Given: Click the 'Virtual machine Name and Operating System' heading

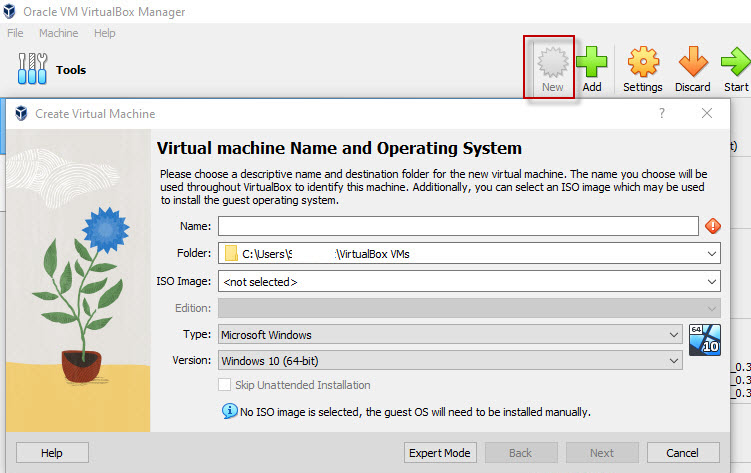Looking at the screenshot, I should [x=339, y=148].
